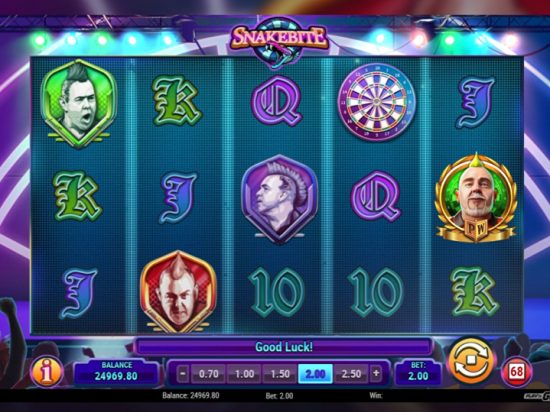
Task: Choose the 0.70 bet option
Action: [x=209, y=374]
